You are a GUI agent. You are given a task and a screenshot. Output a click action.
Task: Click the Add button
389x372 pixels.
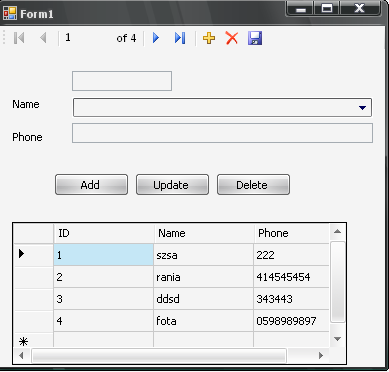coord(91,184)
